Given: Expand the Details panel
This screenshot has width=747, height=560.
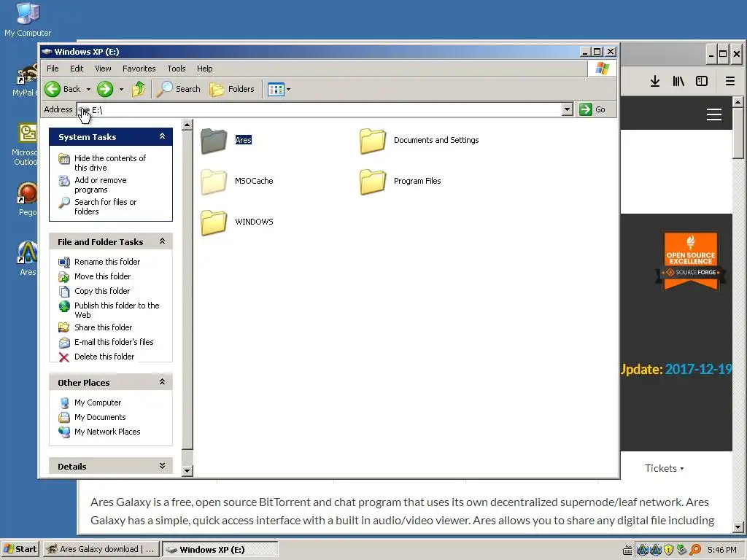Looking at the screenshot, I should click(162, 466).
